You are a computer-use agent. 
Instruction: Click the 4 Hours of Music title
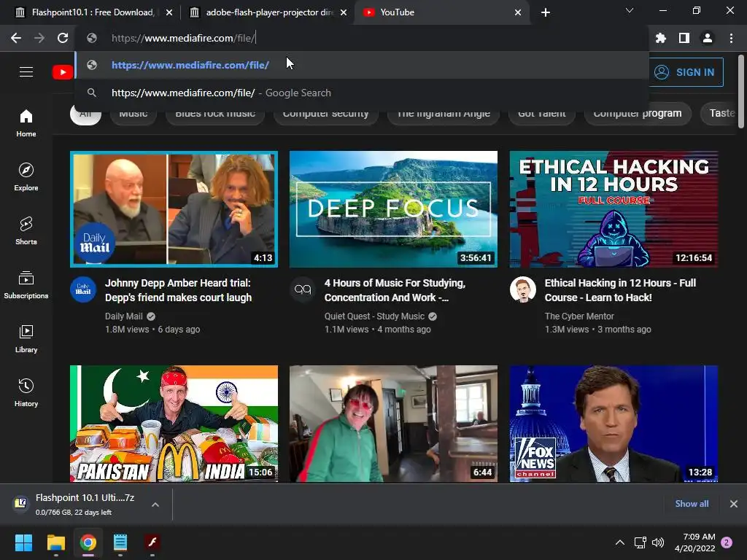395,290
